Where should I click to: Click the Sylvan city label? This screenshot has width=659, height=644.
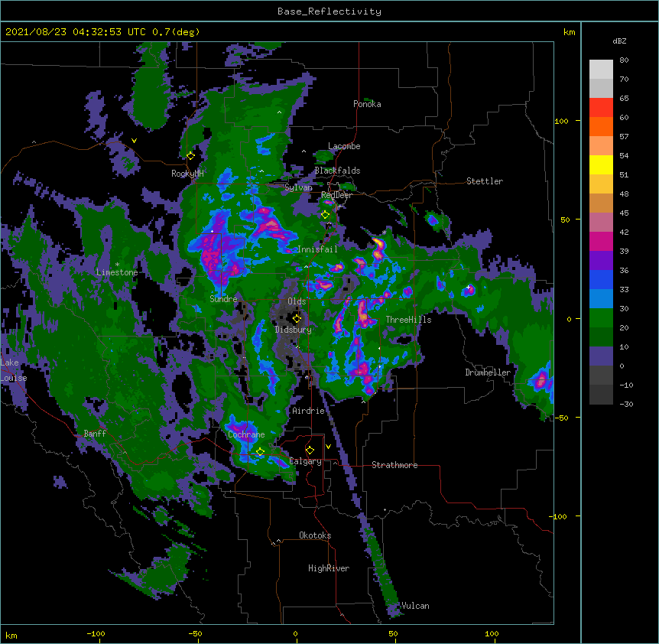point(298,187)
